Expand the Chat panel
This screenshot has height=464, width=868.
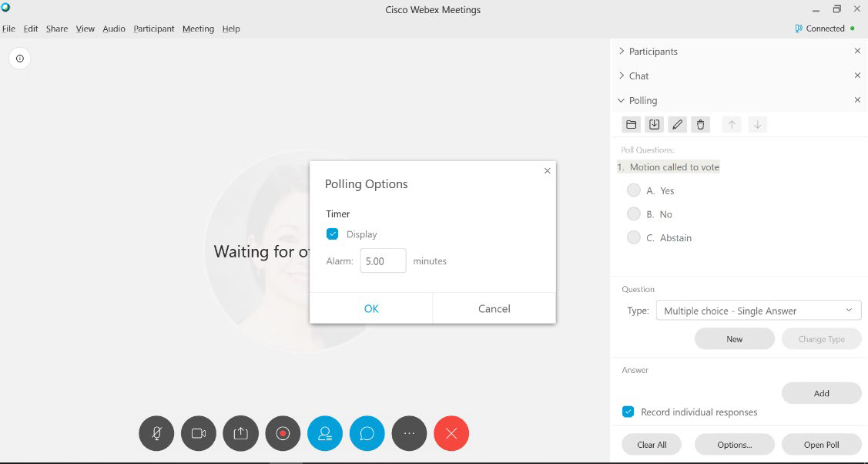[622, 76]
